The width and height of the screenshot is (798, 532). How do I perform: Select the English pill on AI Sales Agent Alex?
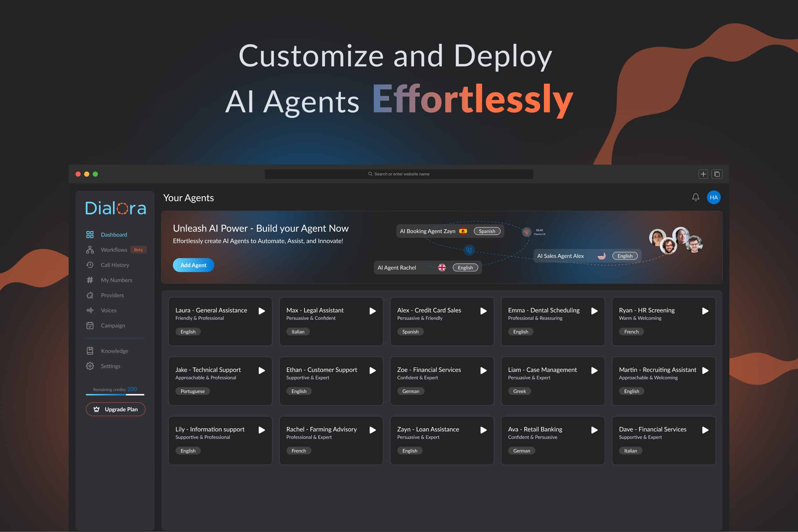click(x=625, y=256)
